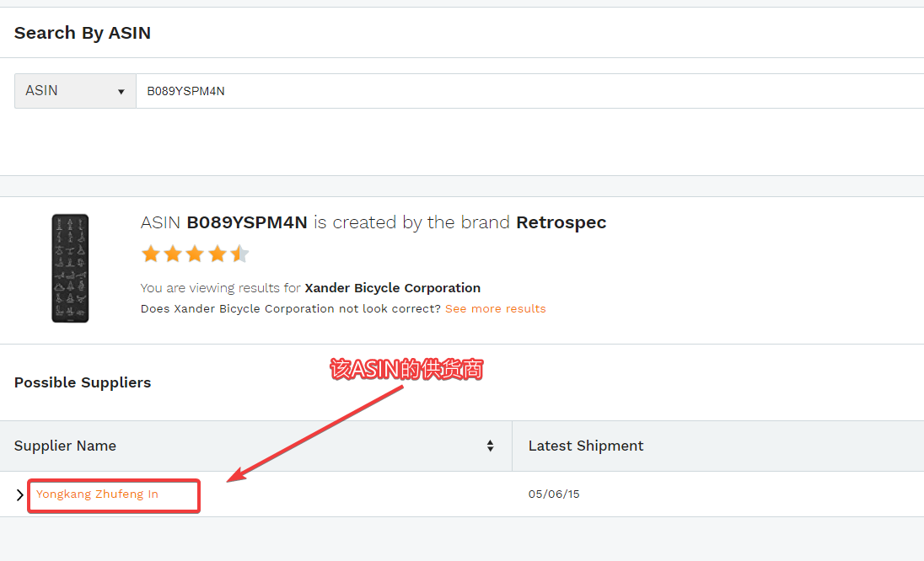This screenshot has height=561, width=924.
Task: Click the second orange rating star
Action: (173, 254)
